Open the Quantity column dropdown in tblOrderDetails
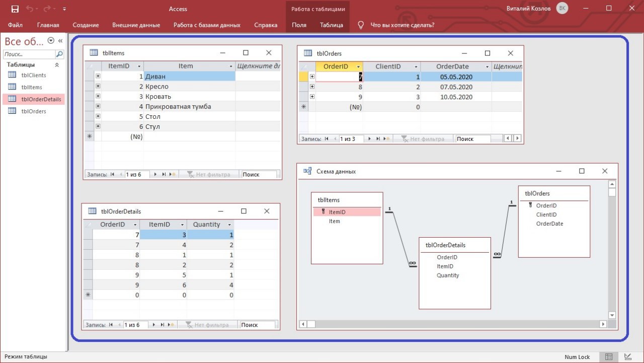This screenshot has width=644, height=363. click(x=229, y=225)
